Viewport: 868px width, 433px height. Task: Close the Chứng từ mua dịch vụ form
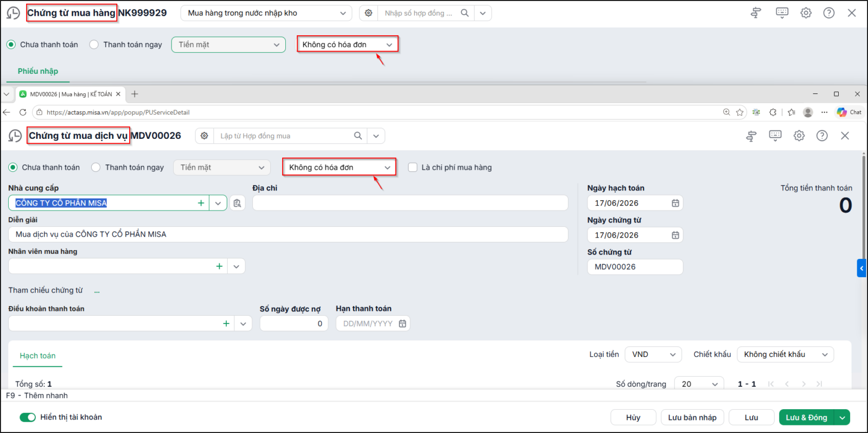point(845,136)
